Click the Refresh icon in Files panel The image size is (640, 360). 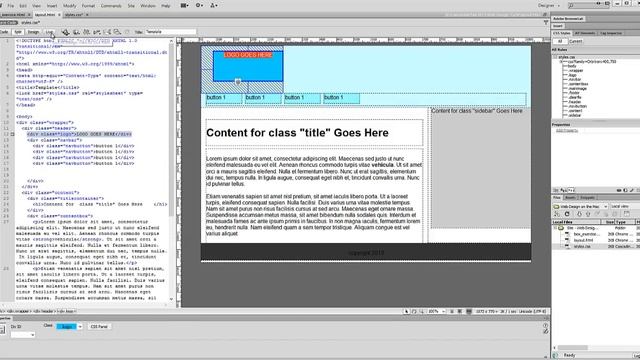click(567, 214)
